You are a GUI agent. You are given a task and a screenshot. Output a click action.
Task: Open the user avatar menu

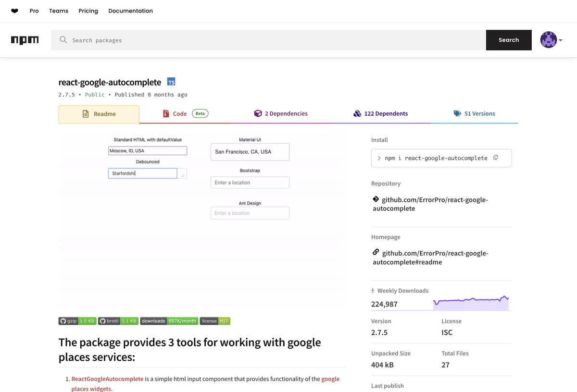548,40
